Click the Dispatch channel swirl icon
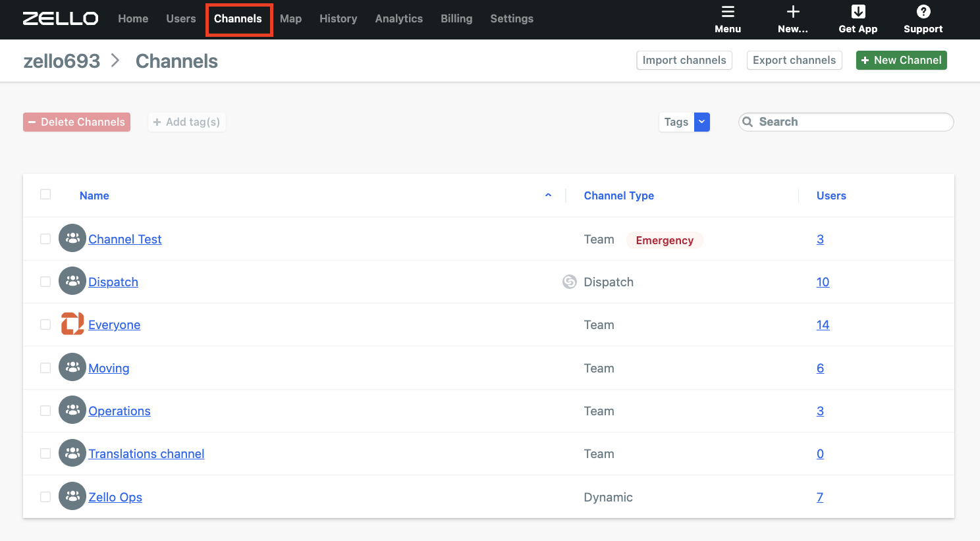Image resolution: width=980 pixels, height=541 pixels. 569,282
